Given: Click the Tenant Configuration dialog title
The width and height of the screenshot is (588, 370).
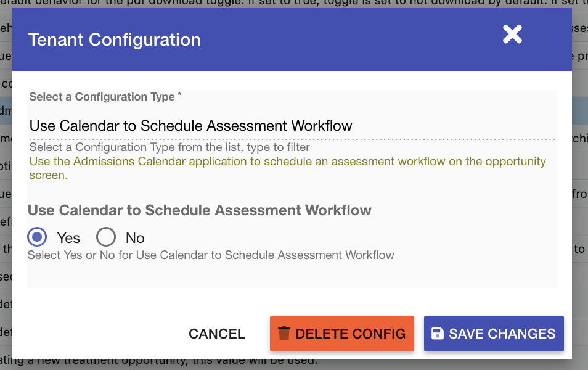Looking at the screenshot, I should coord(115,40).
